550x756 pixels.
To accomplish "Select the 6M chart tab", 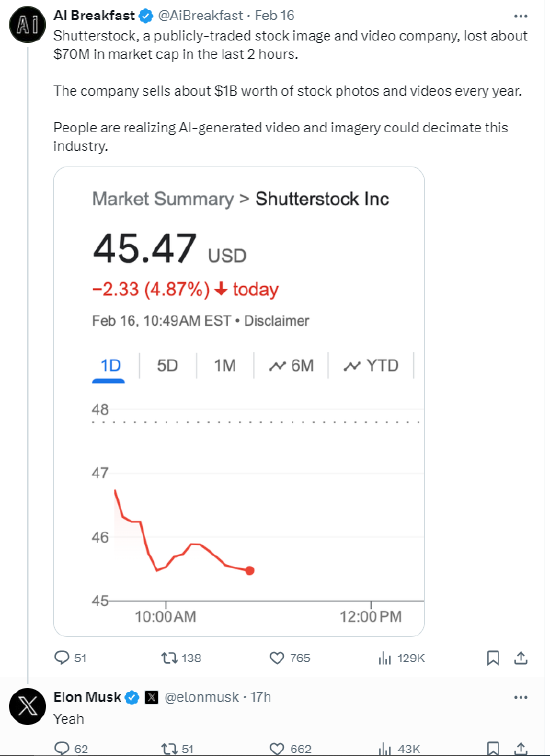I will click(291, 366).
